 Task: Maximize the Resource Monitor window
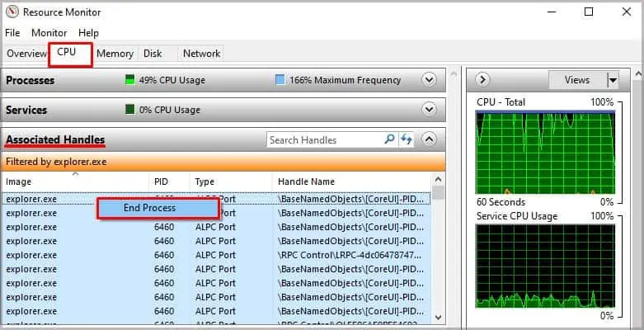click(x=589, y=12)
